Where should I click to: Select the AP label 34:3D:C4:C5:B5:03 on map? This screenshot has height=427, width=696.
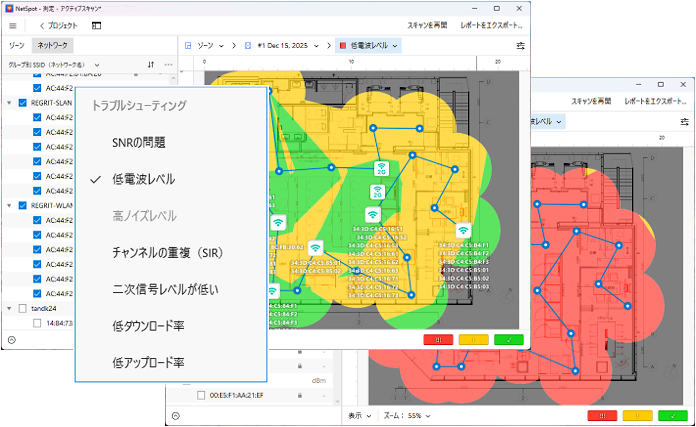[464, 287]
